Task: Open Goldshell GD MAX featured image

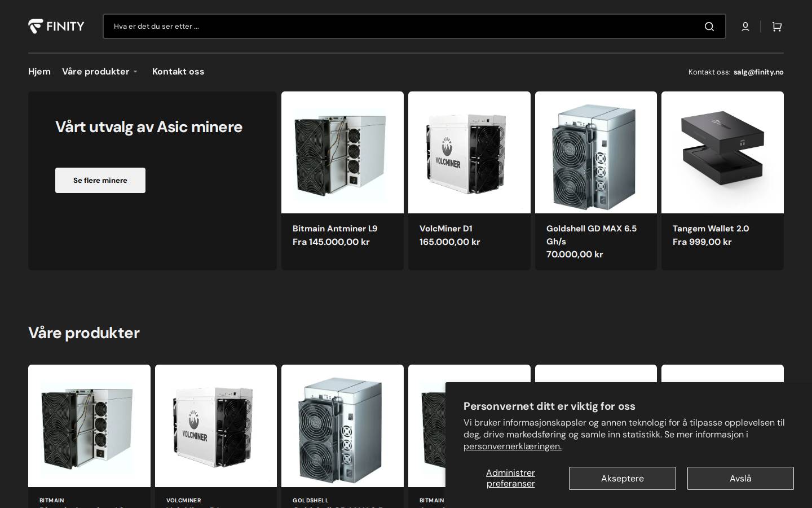Action: [x=596, y=152]
